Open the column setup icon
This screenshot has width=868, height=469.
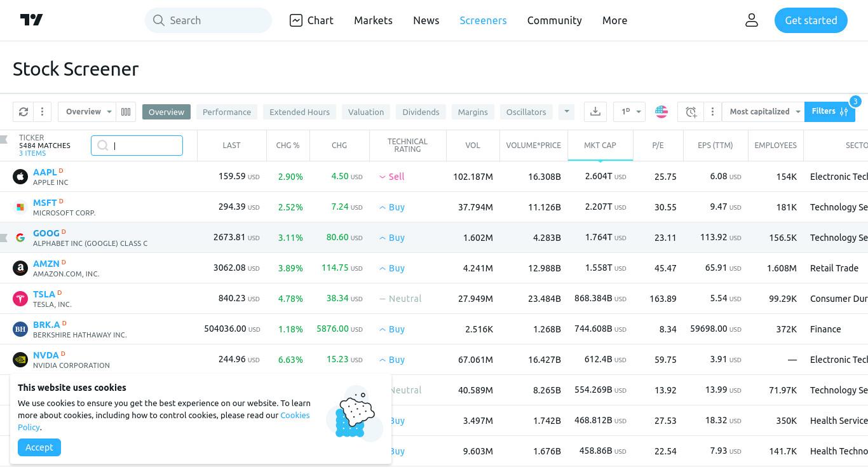coord(126,112)
